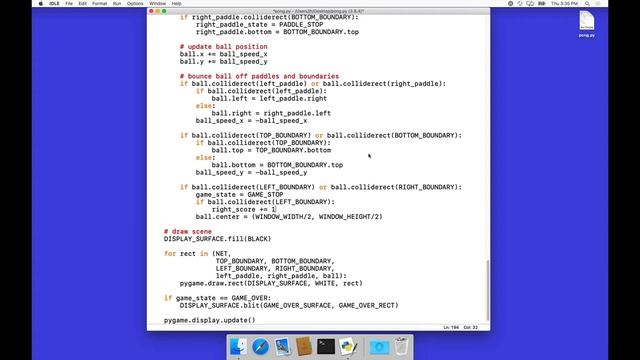Screen dimensions: 640x360
Task: Open the blue Downloads folder in Dock
Action: (x=379, y=347)
